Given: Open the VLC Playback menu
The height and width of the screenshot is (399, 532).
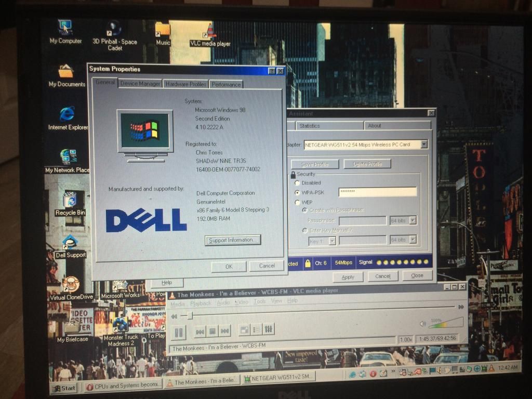Looking at the screenshot, I should point(201,303).
